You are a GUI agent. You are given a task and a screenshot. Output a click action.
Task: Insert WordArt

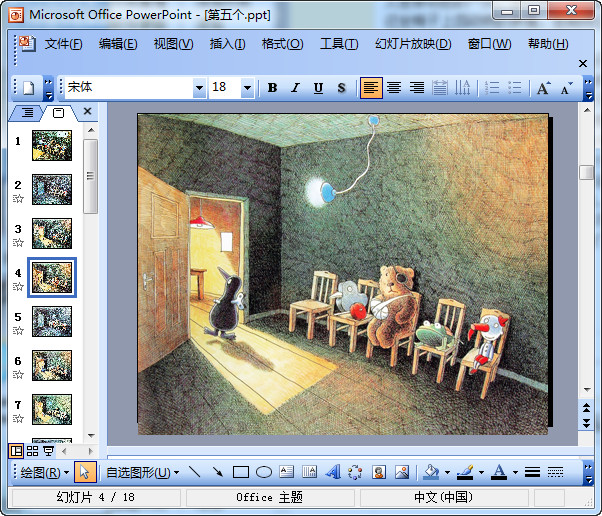[332, 472]
